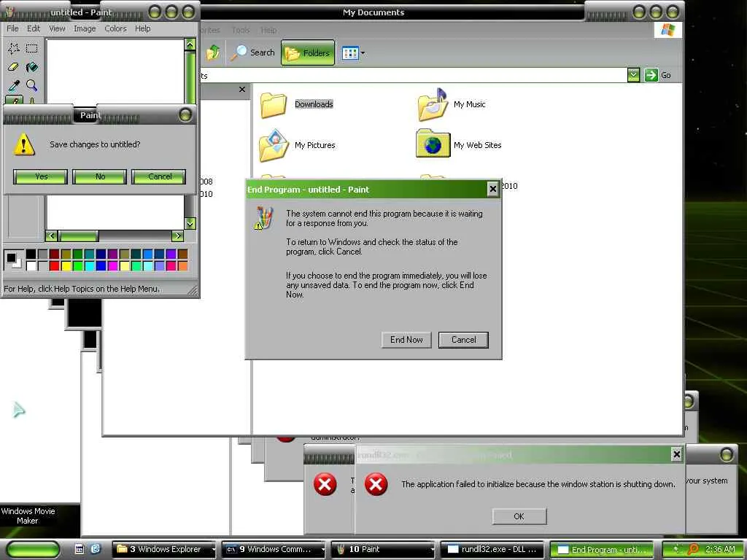Click the orange magnifier tray icon
This screenshot has height=560, width=747.
coord(693,550)
